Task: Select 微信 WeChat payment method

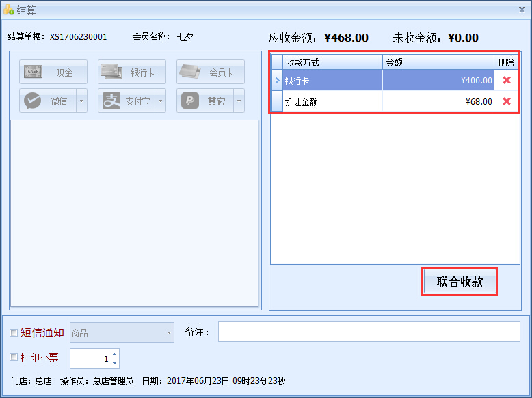Action: [x=48, y=101]
